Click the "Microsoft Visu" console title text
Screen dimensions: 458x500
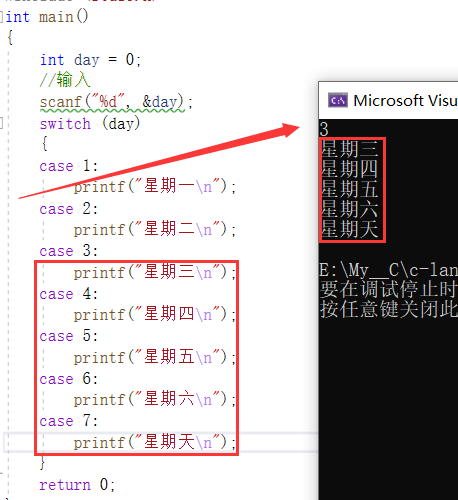point(405,101)
